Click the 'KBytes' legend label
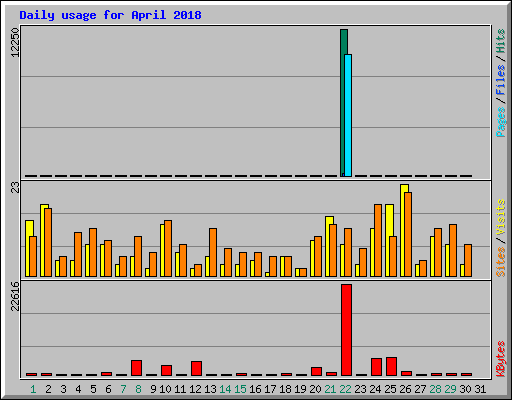The height and width of the screenshot is (400, 512). coord(500,359)
